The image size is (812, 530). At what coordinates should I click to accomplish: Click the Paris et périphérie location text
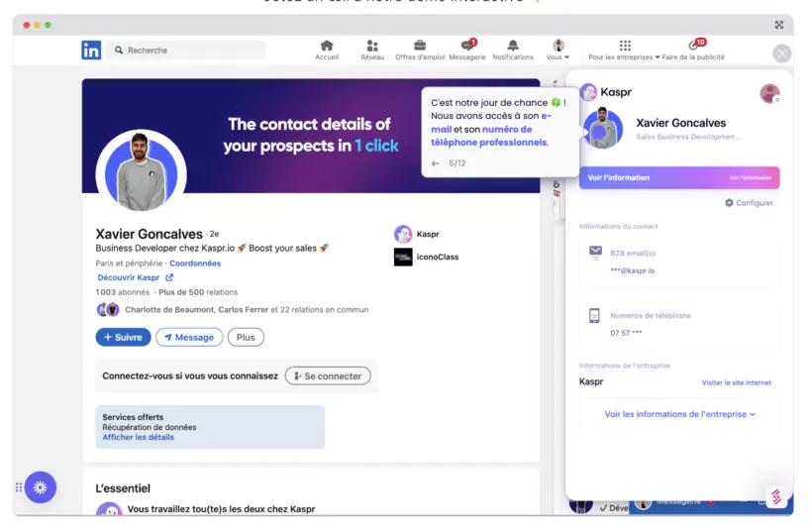(x=129, y=264)
